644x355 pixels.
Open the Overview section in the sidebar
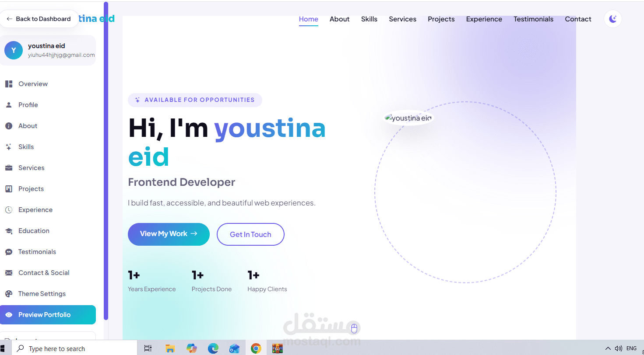(x=48, y=84)
